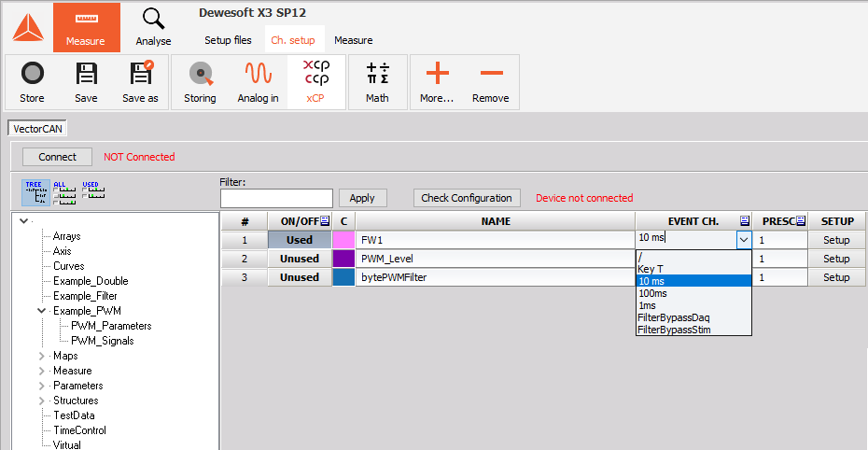Toggle PWM_Level channel to Used
The image size is (868, 450).
(x=300, y=259)
